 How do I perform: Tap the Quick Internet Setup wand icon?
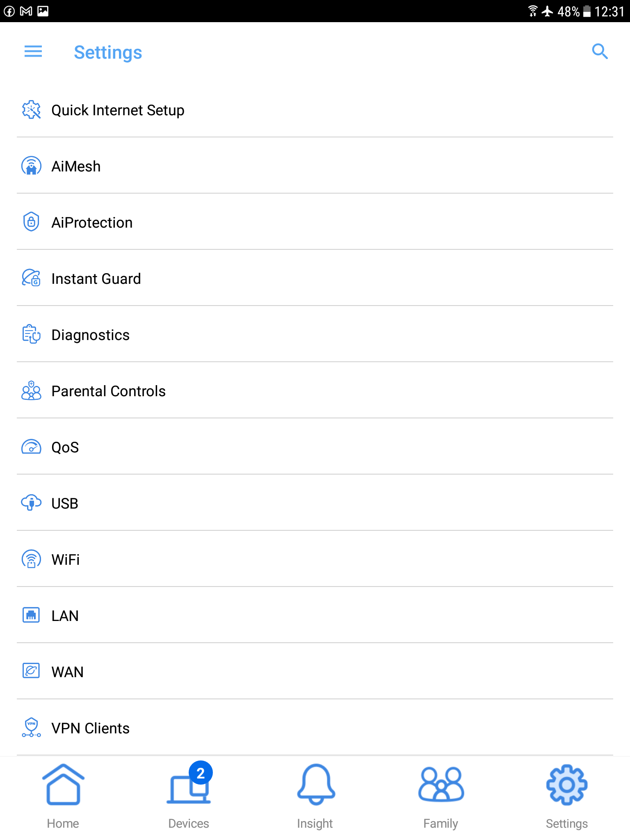(31, 110)
